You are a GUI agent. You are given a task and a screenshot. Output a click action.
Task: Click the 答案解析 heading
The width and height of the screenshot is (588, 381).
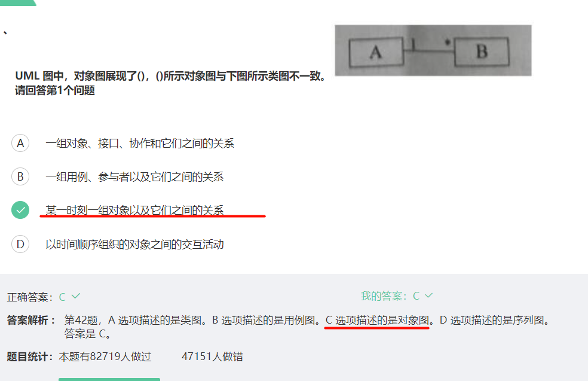(31, 320)
